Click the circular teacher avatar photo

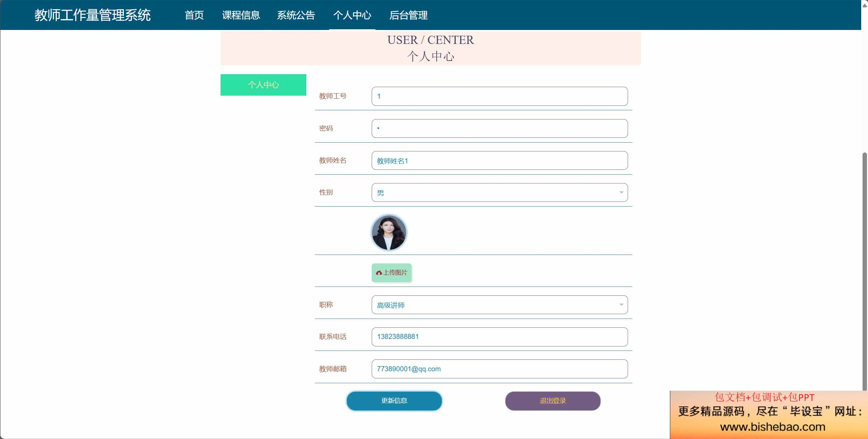click(389, 233)
